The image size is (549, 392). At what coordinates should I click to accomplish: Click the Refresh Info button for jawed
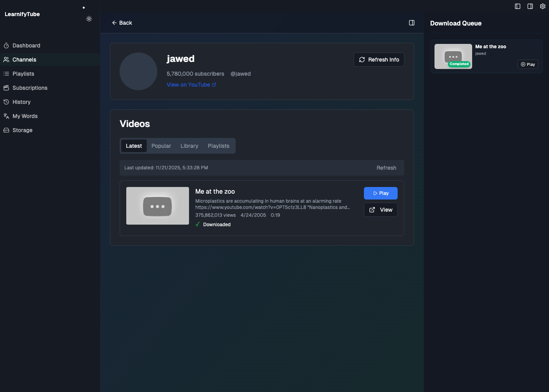click(x=379, y=60)
